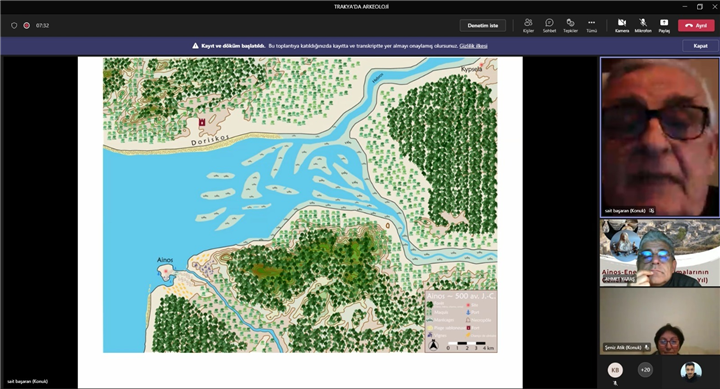Expand the Tümü more options menu
Viewport: 720px width, 389px height.
click(x=591, y=25)
